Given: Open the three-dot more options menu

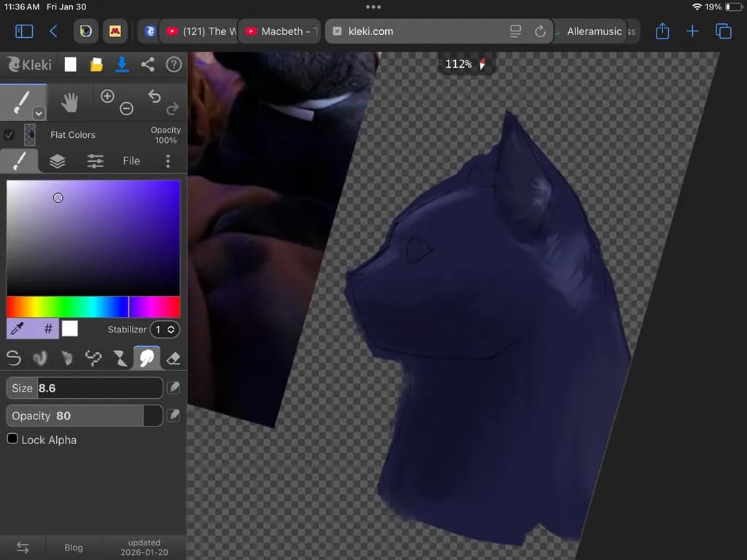Looking at the screenshot, I should coord(168,161).
